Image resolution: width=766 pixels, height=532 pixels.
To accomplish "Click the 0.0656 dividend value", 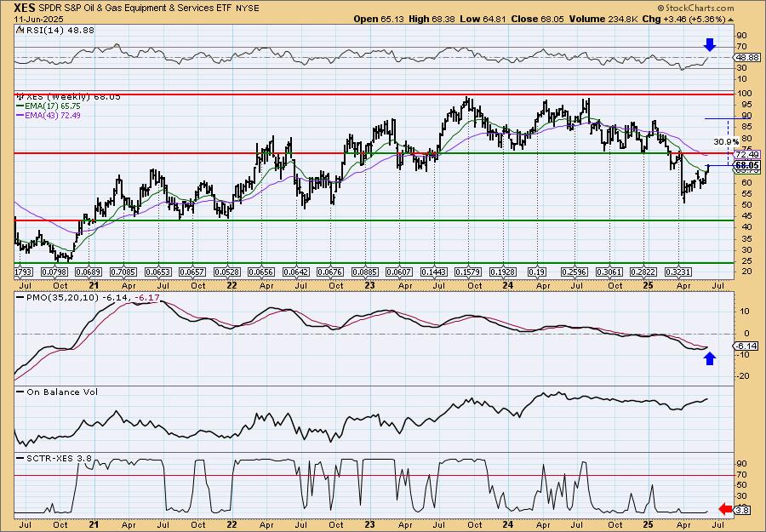I will click(x=261, y=272).
